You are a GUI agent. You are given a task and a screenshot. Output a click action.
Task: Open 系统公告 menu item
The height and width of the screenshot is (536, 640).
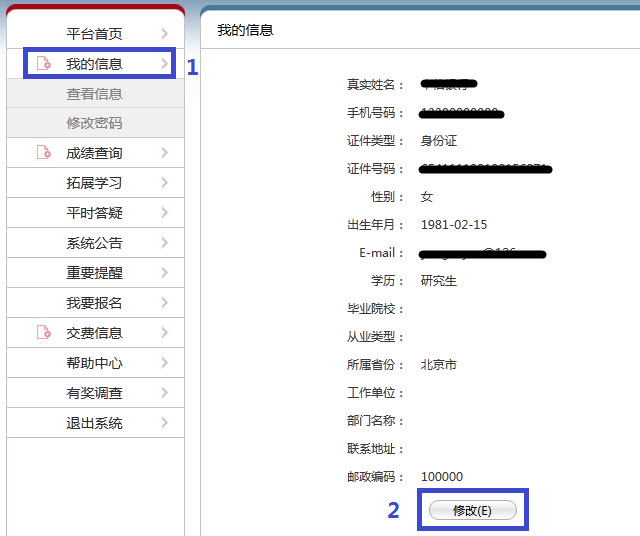pos(96,243)
